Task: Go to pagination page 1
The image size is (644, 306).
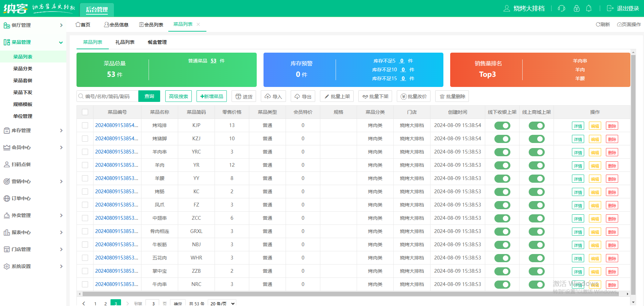Action: click(x=95, y=303)
